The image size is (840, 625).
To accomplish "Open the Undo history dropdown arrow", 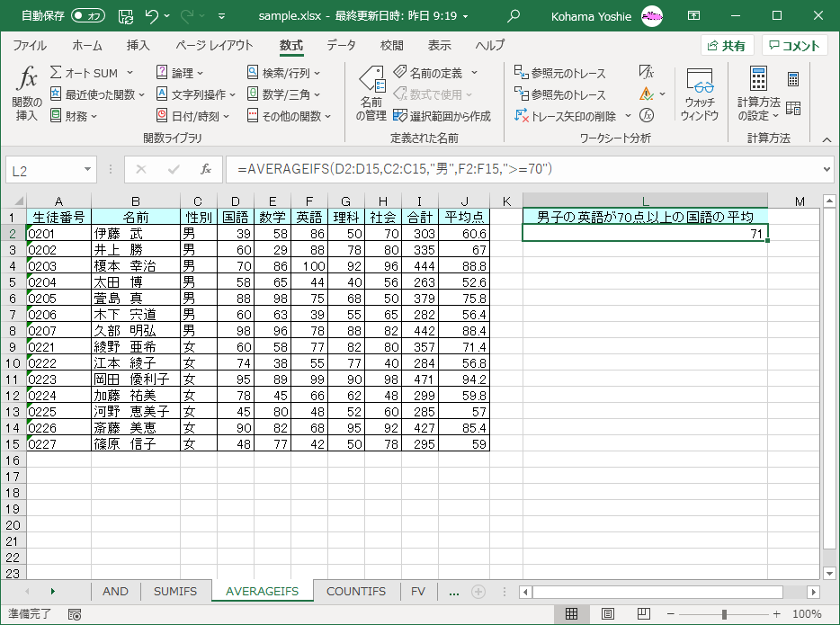I will pos(166,16).
